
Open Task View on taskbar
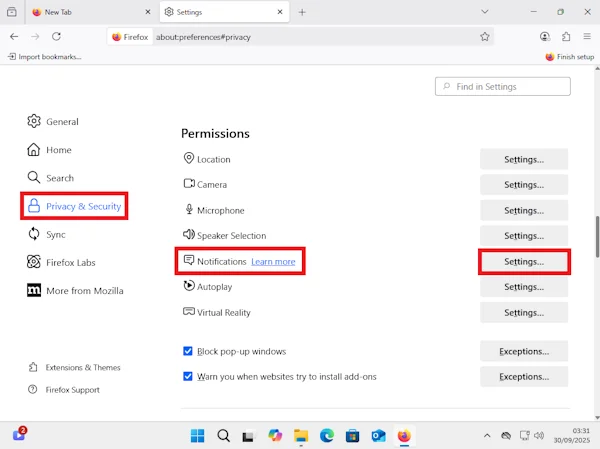pyautogui.click(x=248, y=436)
